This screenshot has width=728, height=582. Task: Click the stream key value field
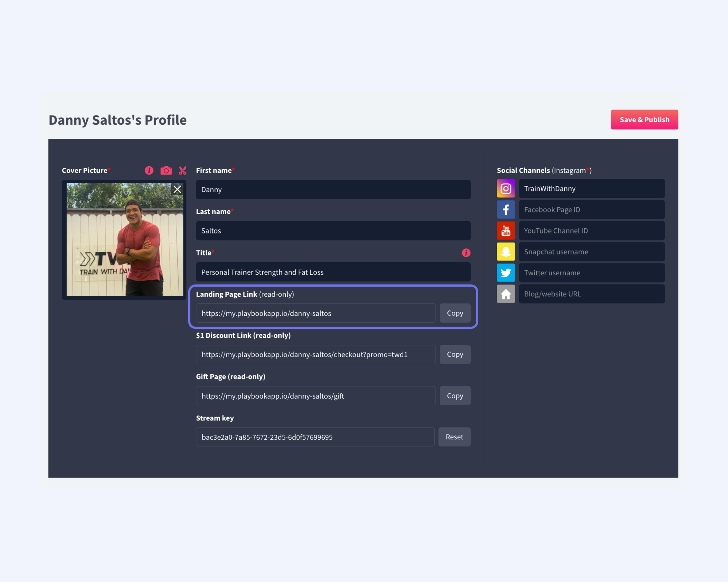315,437
